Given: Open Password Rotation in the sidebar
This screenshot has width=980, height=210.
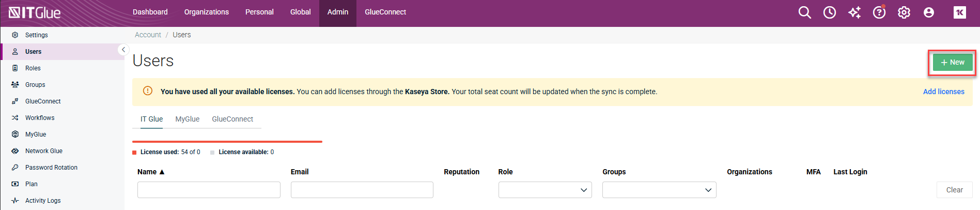Looking at the screenshot, I should click(x=51, y=168).
